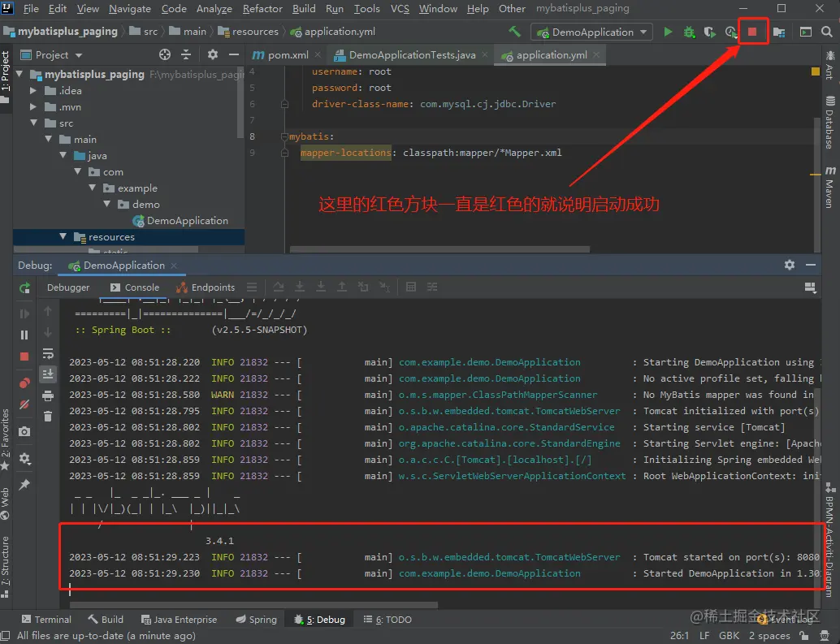Build project with the hammer icon

pos(514,32)
